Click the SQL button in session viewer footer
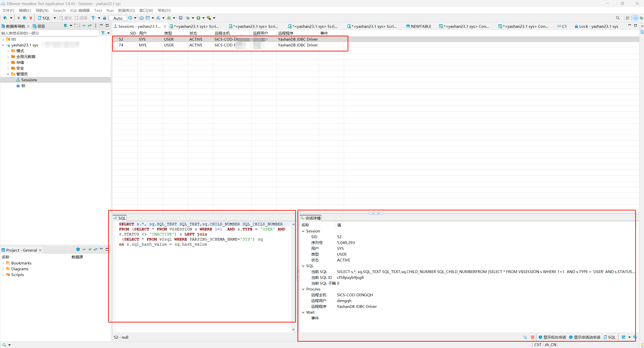Screen dimensions: 644x348 pos(609,337)
